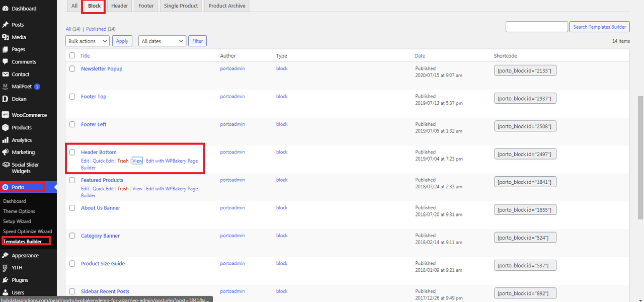Click the Social Slider Widgets icon

[6, 165]
